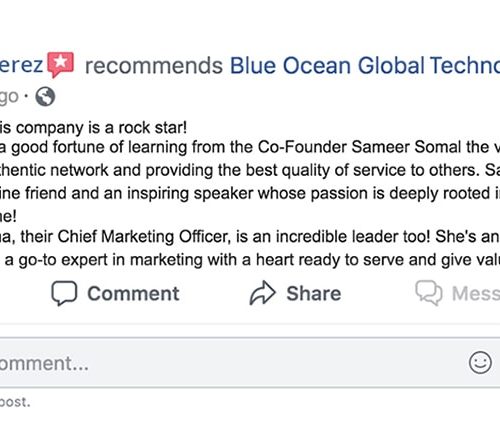Click the word 'recommends' in the header
The width and height of the screenshot is (500, 428).
click(x=154, y=65)
